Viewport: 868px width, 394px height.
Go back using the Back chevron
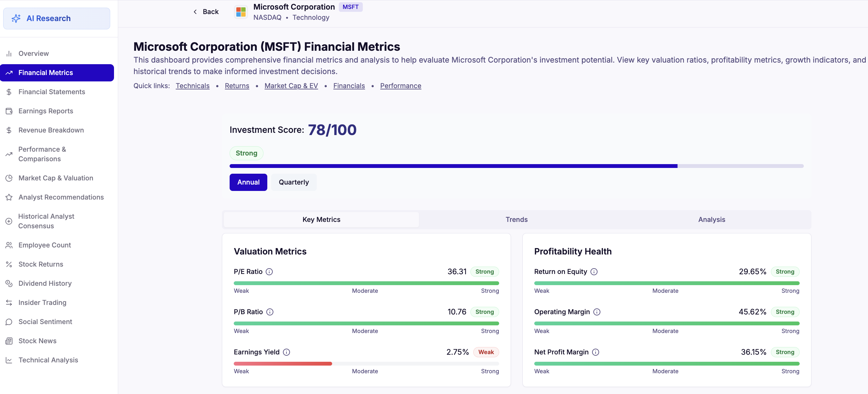pos(195,12)
